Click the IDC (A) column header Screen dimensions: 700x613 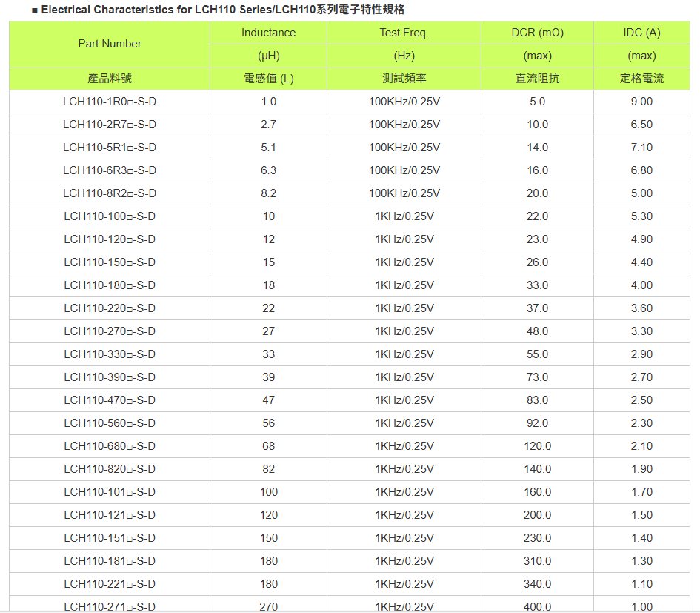[x=641, y=33]
